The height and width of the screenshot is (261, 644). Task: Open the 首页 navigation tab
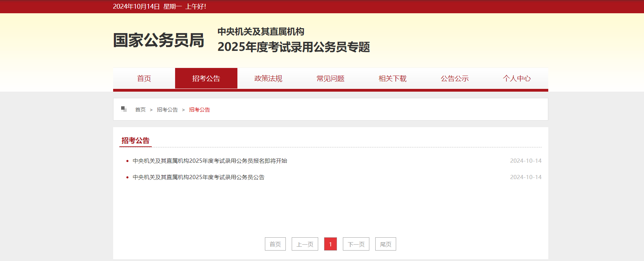pyautogui.click(x=144, y=78)
